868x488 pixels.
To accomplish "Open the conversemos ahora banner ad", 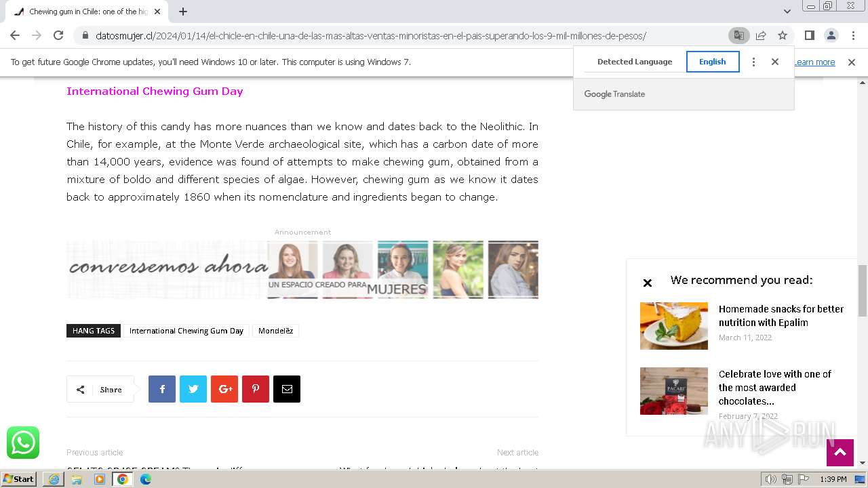I will [x=302, y=269].
